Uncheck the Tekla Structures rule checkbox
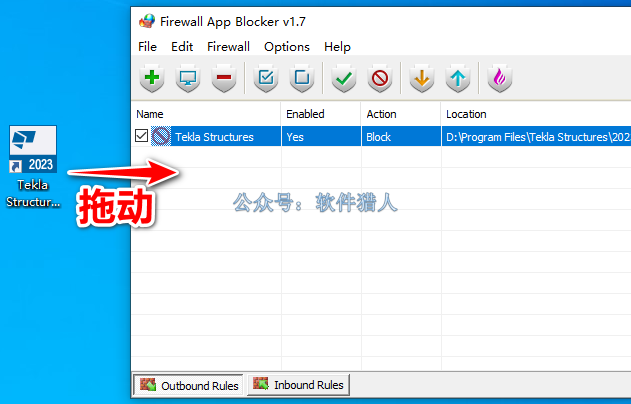The image size is (631, 404). point(141,136)
